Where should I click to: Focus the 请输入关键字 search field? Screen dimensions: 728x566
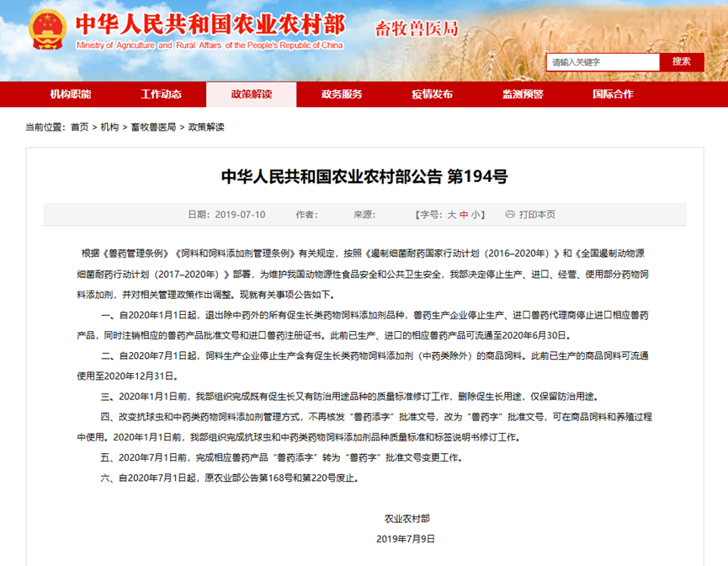point(602,62)
